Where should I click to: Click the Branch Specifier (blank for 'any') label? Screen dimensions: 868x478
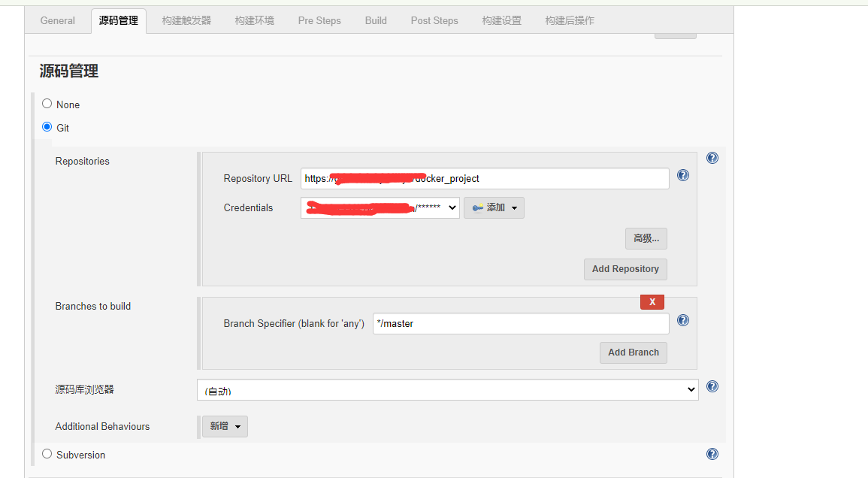(294, 323)
